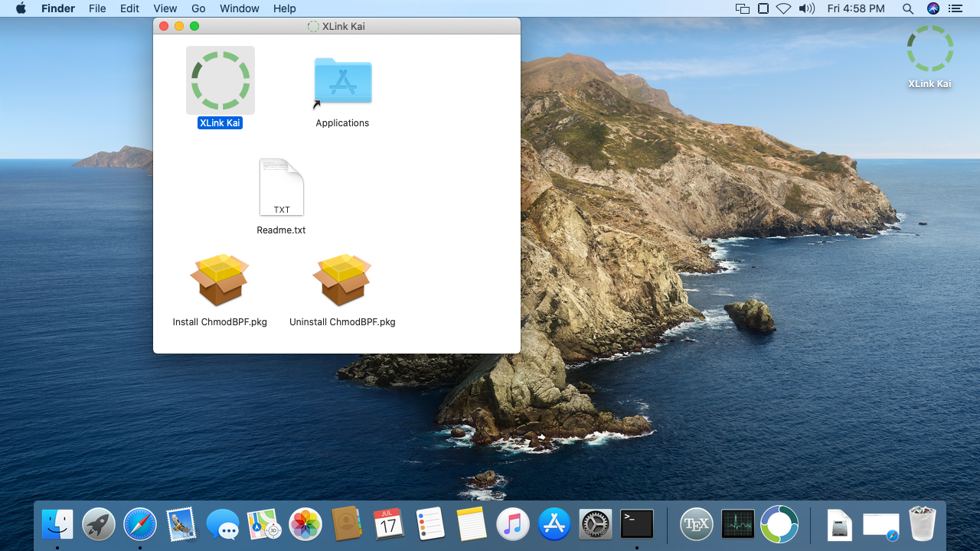Viewport: 980px width, 551px height.
Task: Open the File menu
Action: point(97,8)
